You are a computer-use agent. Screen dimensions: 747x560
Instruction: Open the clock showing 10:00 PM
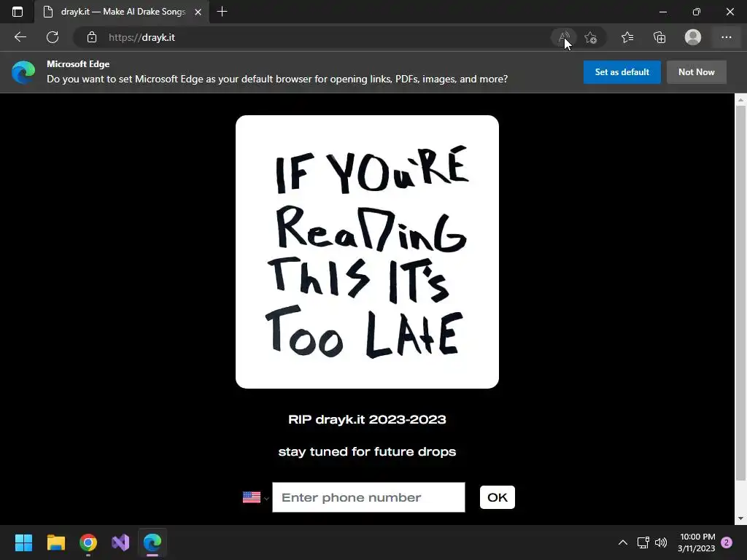coord(697,542)
